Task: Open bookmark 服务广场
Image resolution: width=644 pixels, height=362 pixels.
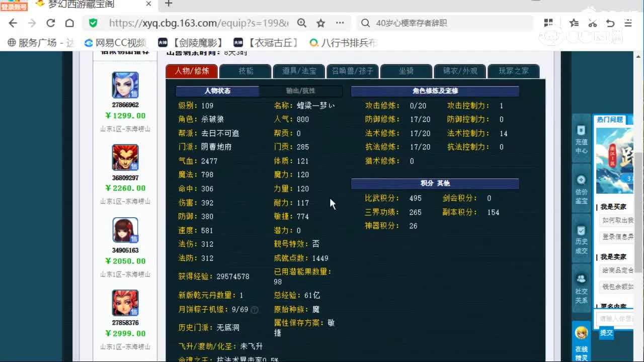Action: (41, 43)
